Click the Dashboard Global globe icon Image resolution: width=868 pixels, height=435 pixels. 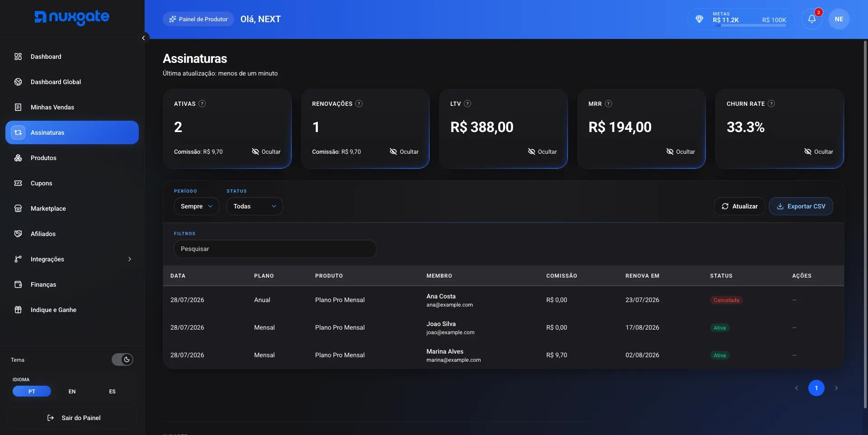[18, 82]
